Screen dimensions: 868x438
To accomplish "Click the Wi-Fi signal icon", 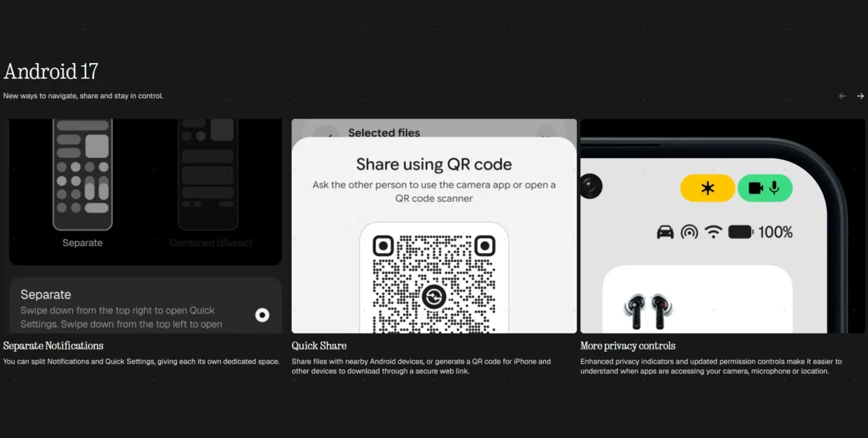I will pos(713,232).
